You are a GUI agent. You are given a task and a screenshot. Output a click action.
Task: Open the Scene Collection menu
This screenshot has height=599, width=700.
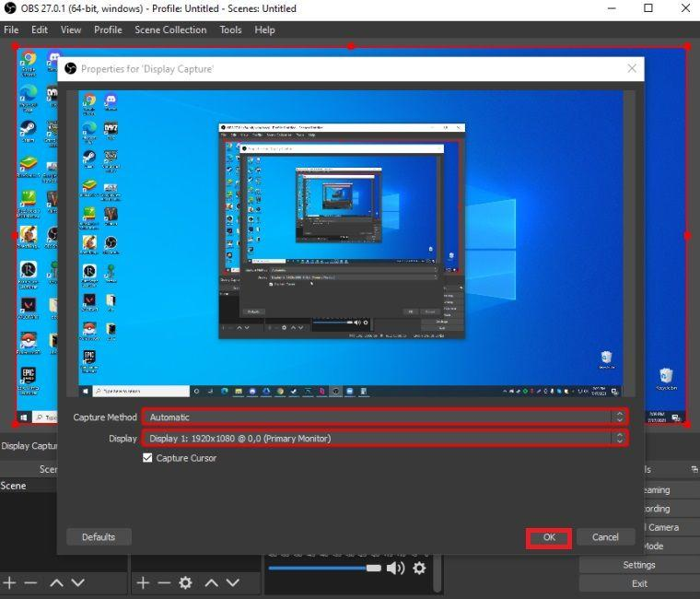coord(170,29)
